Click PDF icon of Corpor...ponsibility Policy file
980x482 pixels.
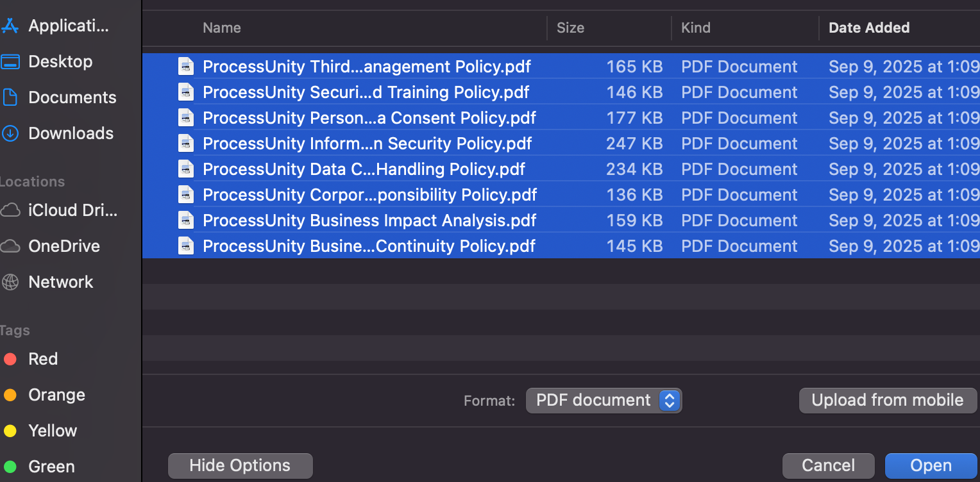(x=186, y=195)
